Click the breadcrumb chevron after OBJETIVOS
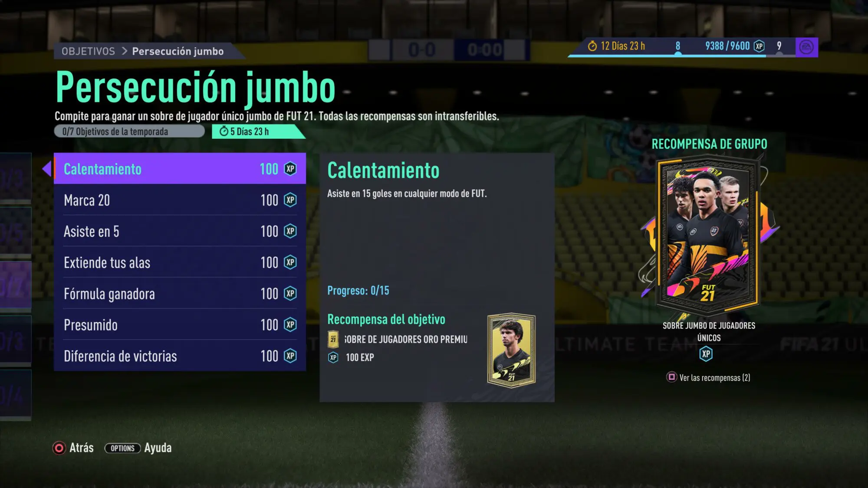 pos(125,51)
